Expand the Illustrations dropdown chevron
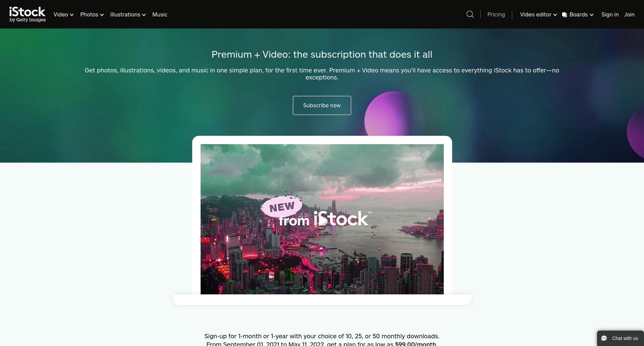Viewport: 644px width, 346px height. pyautogui.click(x=144, y=15)
